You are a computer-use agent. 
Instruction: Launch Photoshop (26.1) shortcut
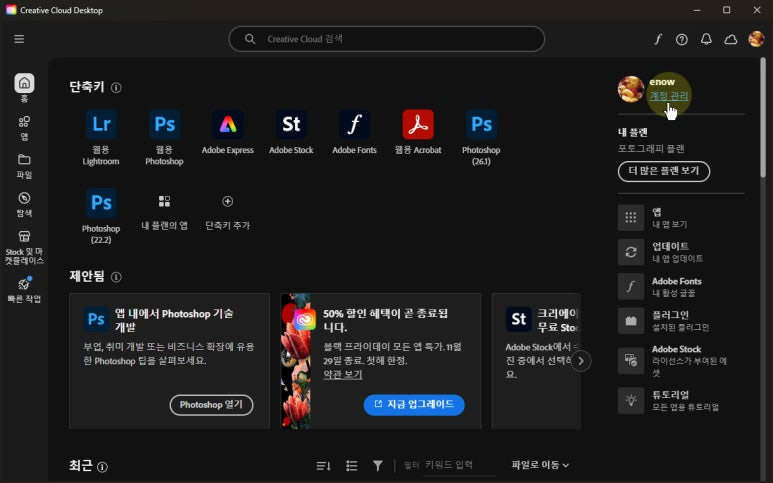[481, 138]
